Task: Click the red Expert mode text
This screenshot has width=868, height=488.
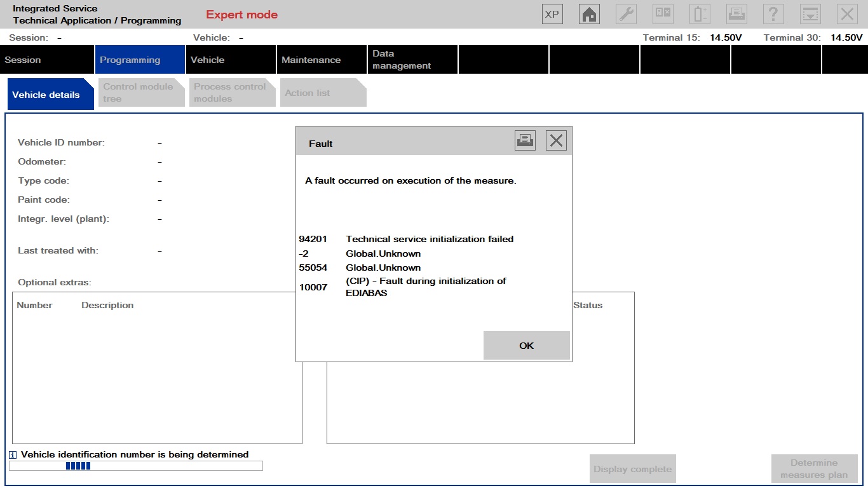Action: [x=241, y=15]
